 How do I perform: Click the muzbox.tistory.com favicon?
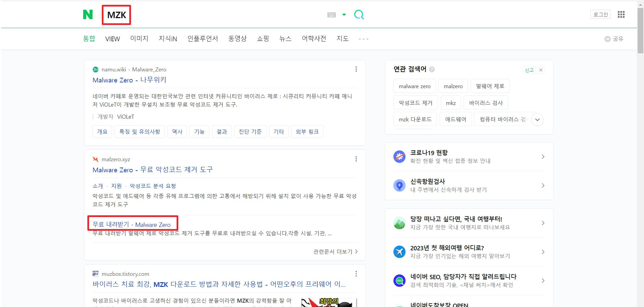pos(96,273)
